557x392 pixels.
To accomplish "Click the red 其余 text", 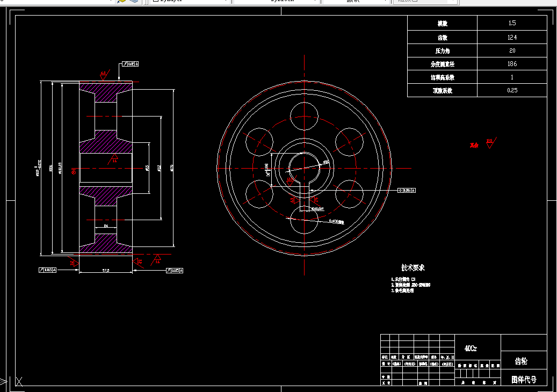I will 474,145.
